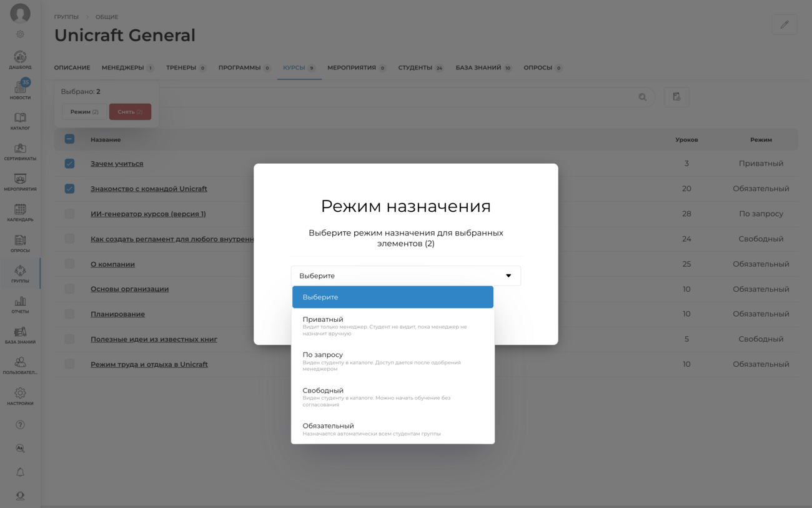The image size is (812, 508).
Task: Select the Группы sidebar icon
Action: [x=20, y=274]
